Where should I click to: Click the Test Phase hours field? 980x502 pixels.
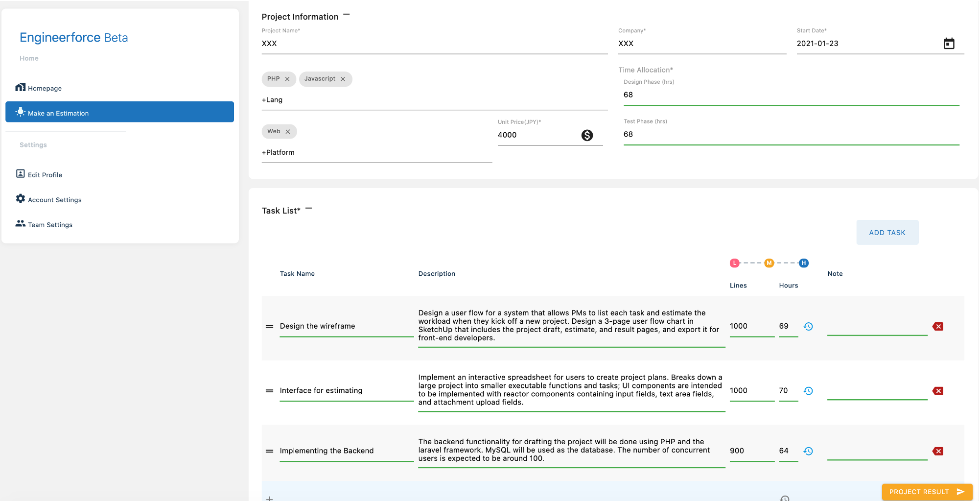point(791,134)
